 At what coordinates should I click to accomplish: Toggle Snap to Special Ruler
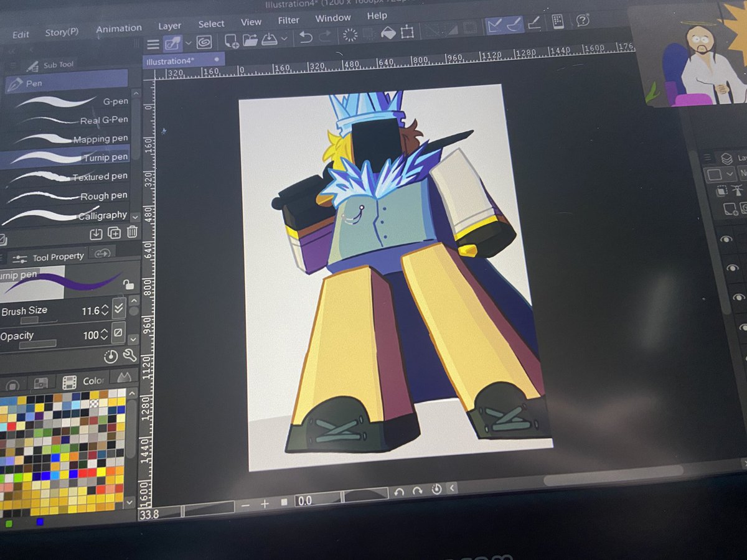point(514,24)
